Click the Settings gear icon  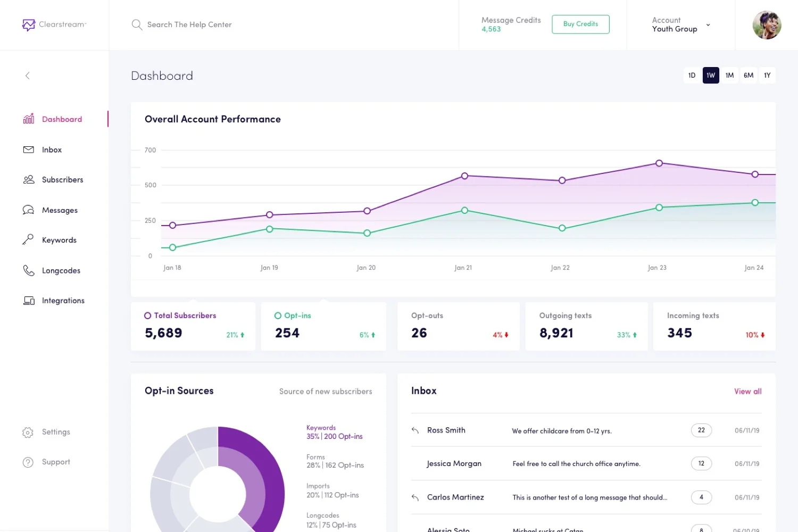coord(28,432)
